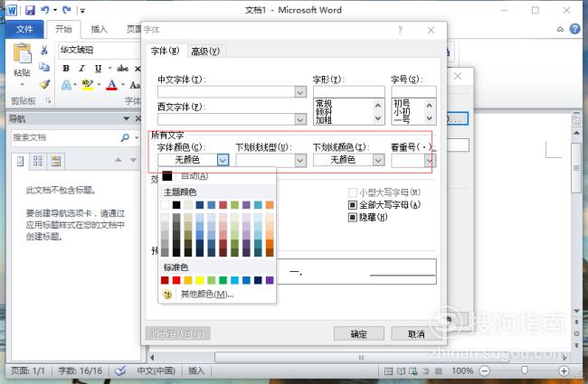Open the File tab
Viewport: 588px width, 384px height.
[24, 29]
